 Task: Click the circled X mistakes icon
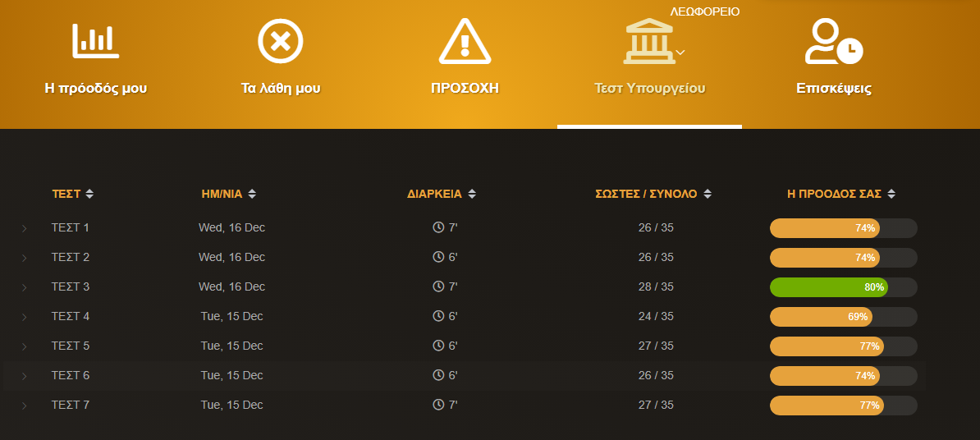pyautogui.click(x=281, y=41)
